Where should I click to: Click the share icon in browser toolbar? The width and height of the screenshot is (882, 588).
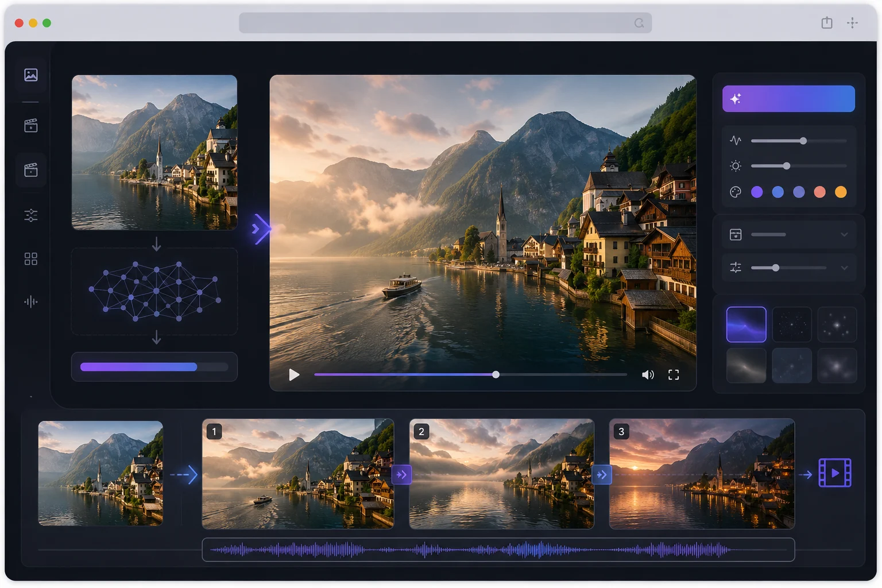pos(827,23)
